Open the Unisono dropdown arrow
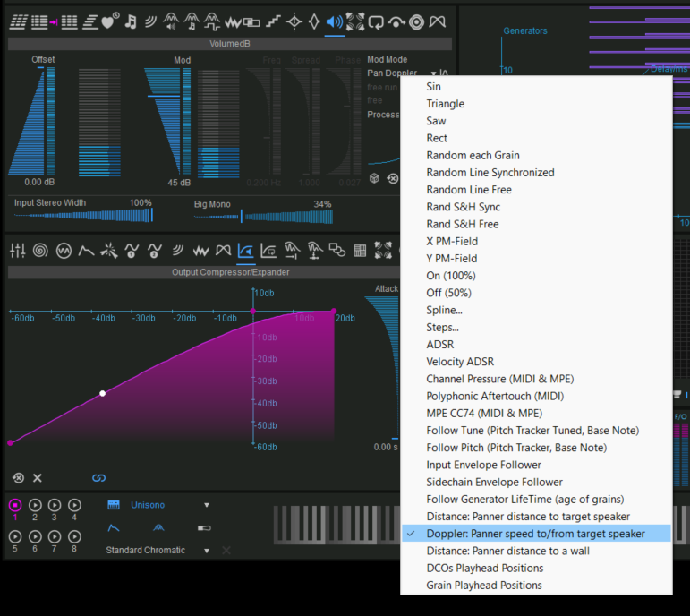This screenshot has height=616, width=690. [207, 505]
